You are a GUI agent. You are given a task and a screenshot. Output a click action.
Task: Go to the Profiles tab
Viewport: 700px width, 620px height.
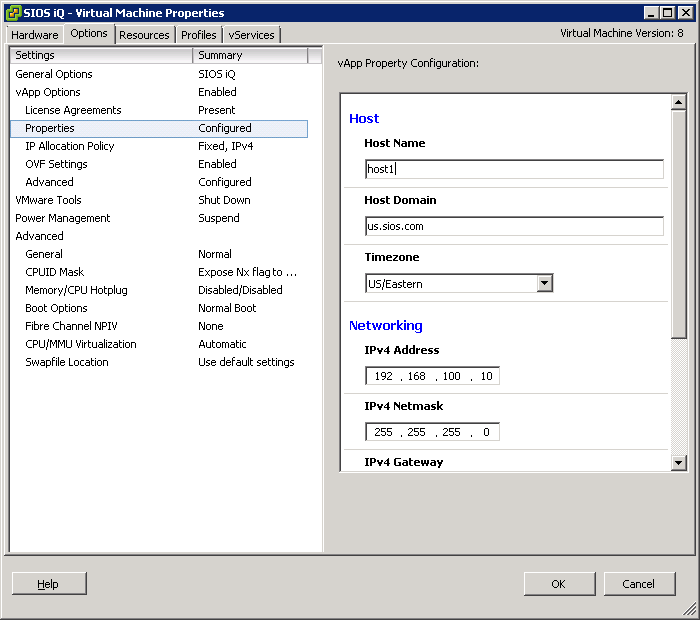(199, 35)
